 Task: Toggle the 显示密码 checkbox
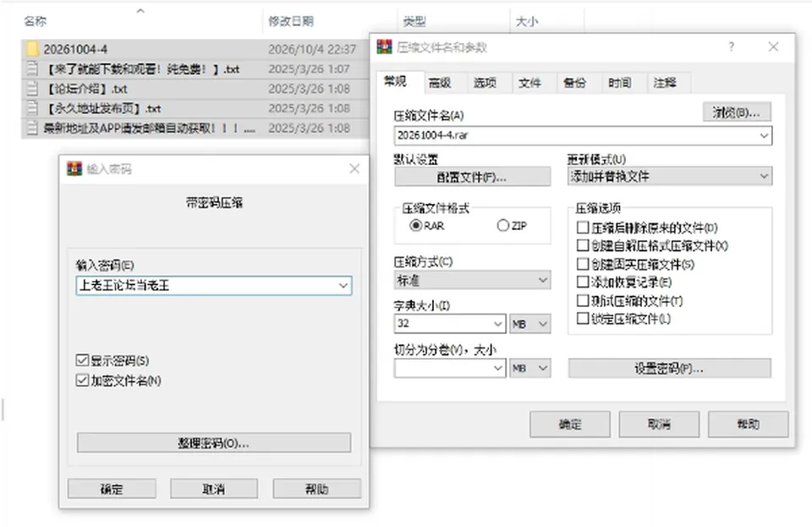click(x=82, y=360)
